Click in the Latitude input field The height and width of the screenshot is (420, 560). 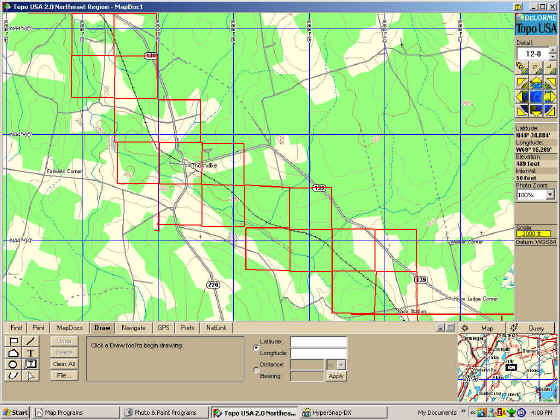click(319, 342)
